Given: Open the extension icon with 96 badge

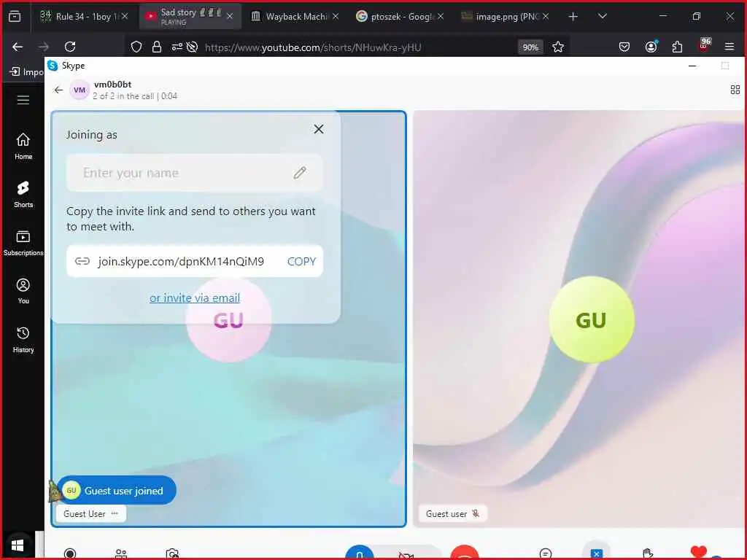Looking at the screenshot, I should coord(704,45).
